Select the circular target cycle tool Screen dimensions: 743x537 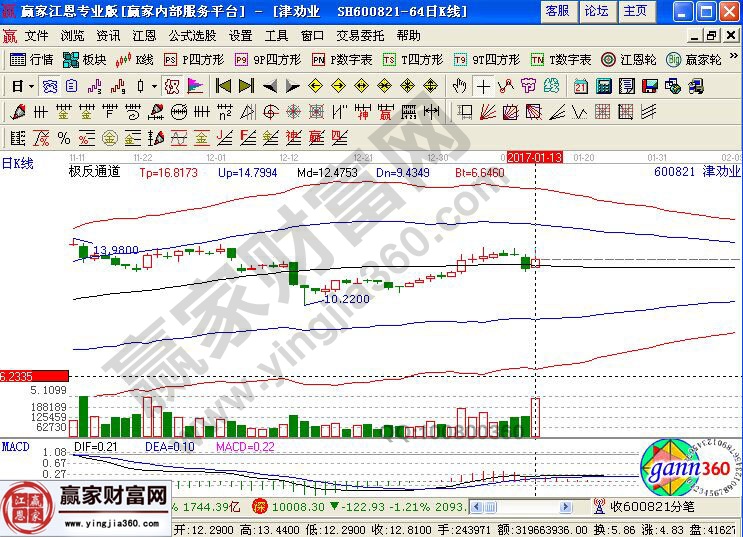(271, 112)
